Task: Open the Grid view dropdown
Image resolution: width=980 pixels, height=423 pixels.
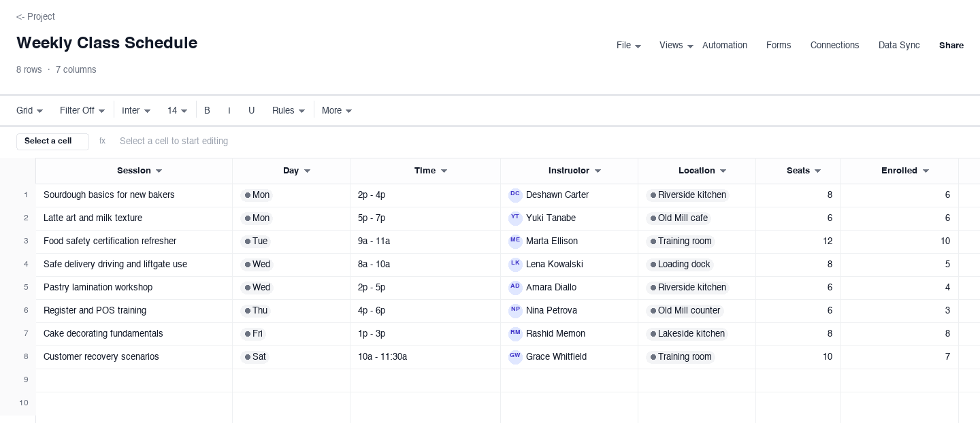Action: point(30,111)
